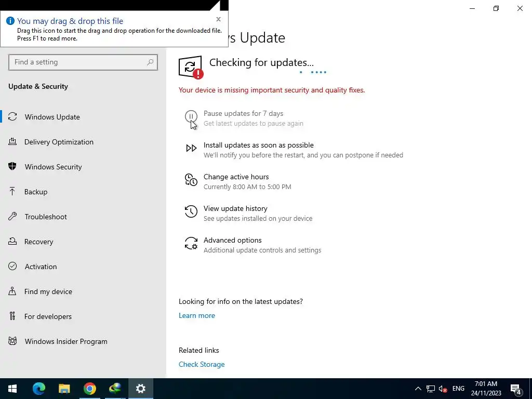Launch Google Chrome from taskbar
Screen dimensions: 532x399
89,389
